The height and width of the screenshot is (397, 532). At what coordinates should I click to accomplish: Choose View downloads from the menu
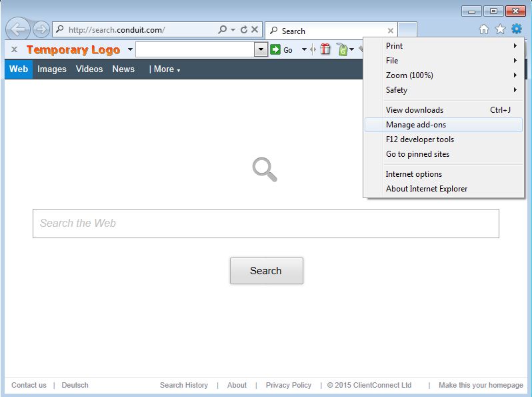444,110
